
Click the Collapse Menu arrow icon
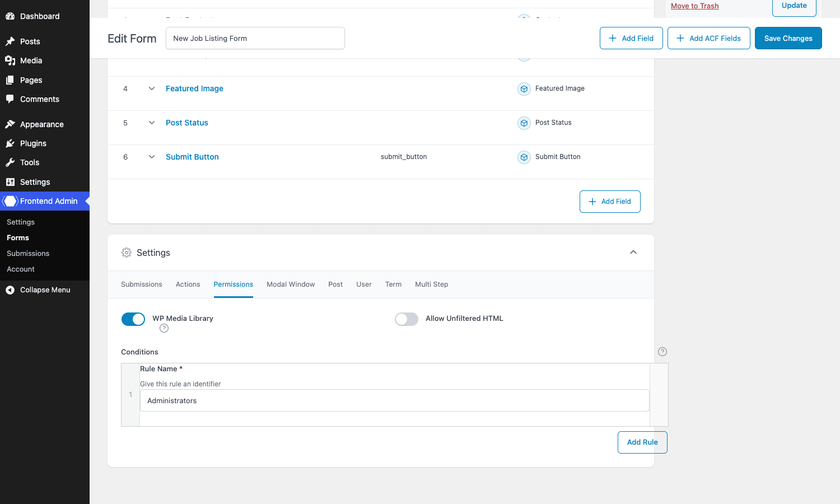(x=10, y=290)
